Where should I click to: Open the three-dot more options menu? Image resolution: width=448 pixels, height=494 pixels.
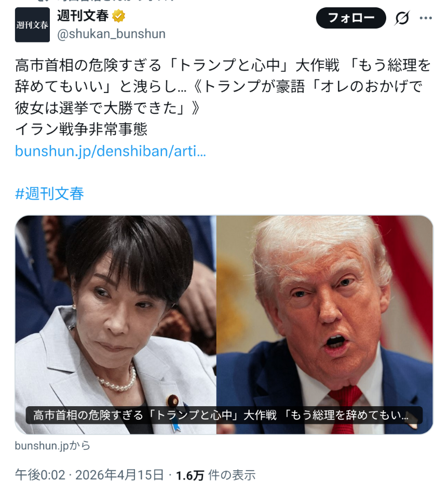pos(426,18)
